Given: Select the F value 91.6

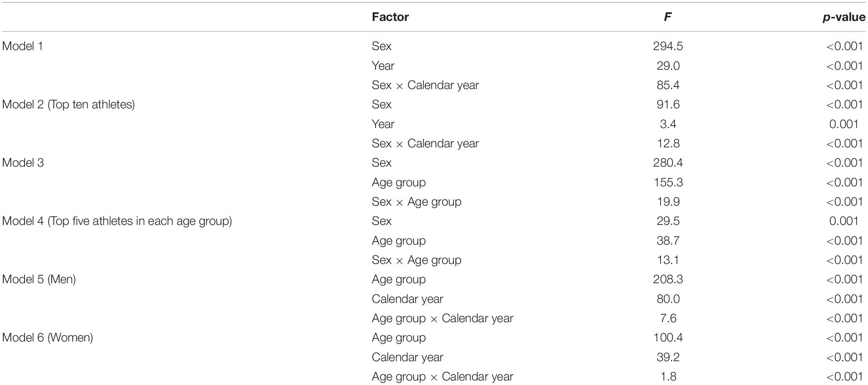Looking at the screenshot, I should click(668, 104).
